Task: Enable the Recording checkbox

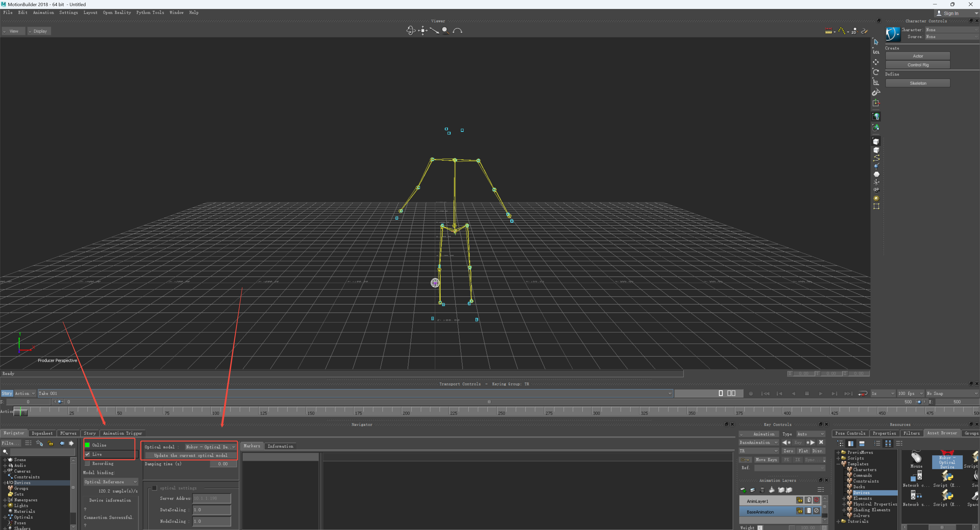Action: coord(88,463)
